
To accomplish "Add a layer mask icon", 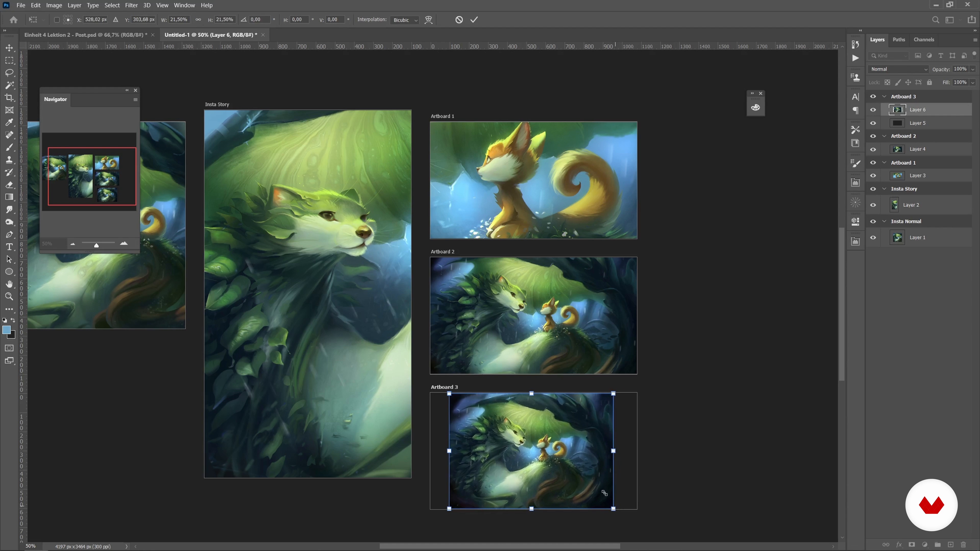I will [x=912, y=545].
